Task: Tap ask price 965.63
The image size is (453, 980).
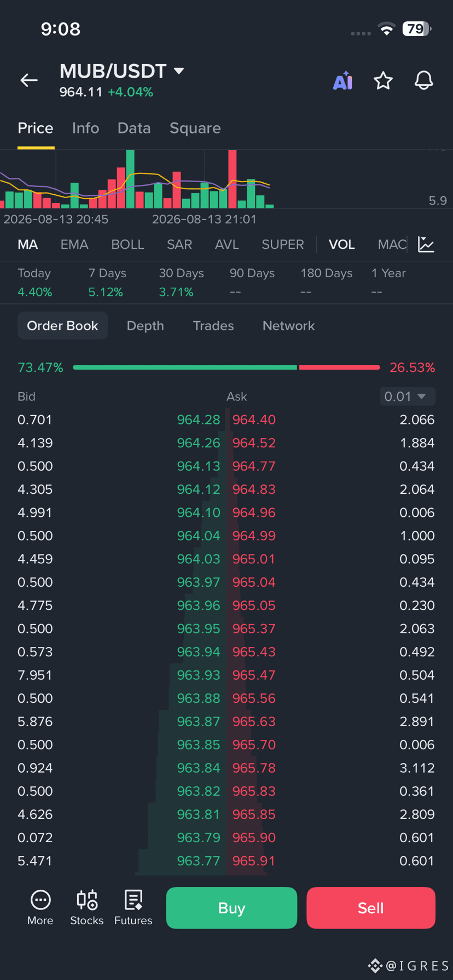Action: pyautogui.click(x=254, y=722)
